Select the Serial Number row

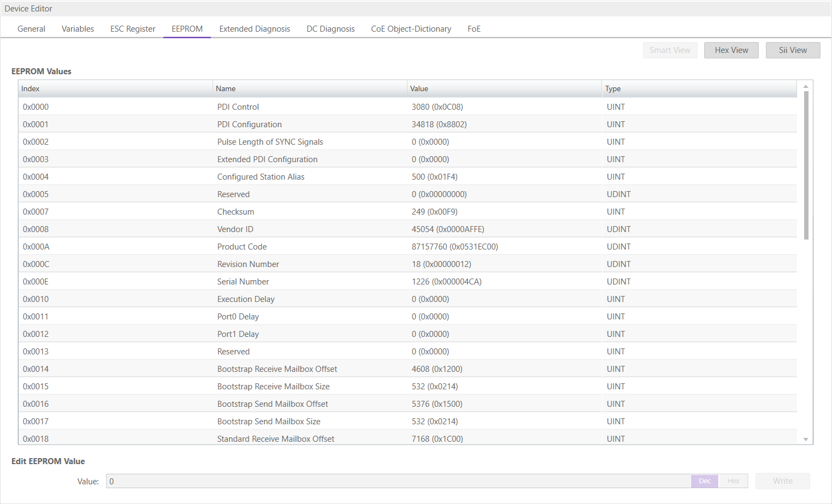point(243,282)
